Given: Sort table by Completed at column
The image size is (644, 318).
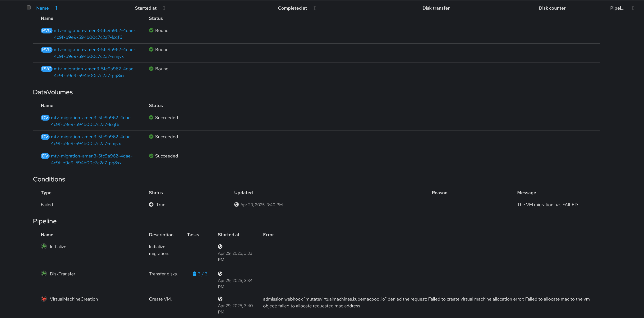Looking at the screenshot, I should pyautogui.click(x=292, y=8).
